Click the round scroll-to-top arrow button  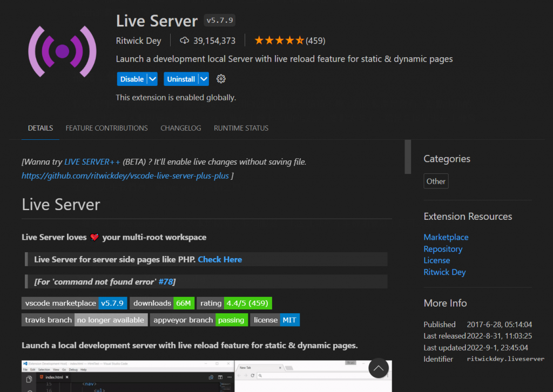pos(379,368)
